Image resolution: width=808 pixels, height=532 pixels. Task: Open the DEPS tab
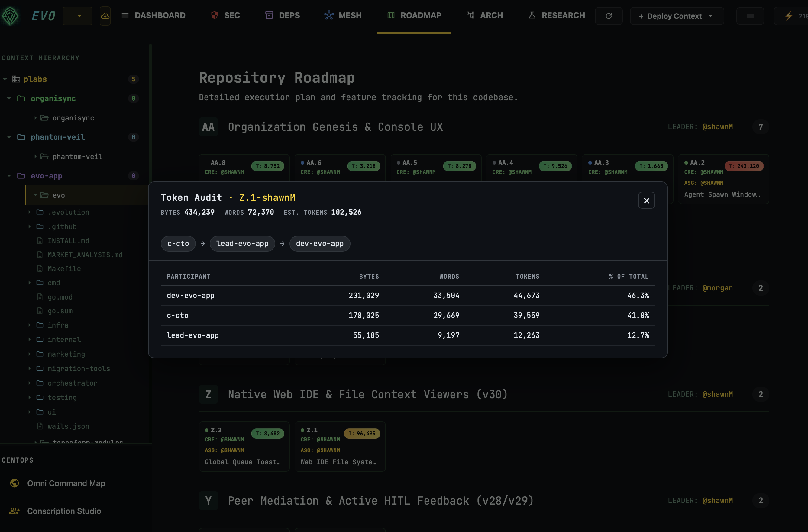(x=283, y=15)
